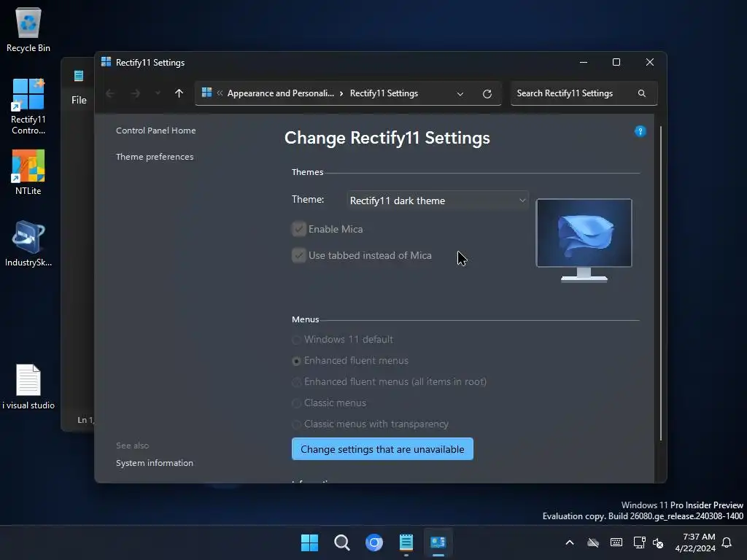The height and width of the screenshot is (560, 747).
Task: Click the Control Panel icon in the address bar
Action: coord(206,93)
